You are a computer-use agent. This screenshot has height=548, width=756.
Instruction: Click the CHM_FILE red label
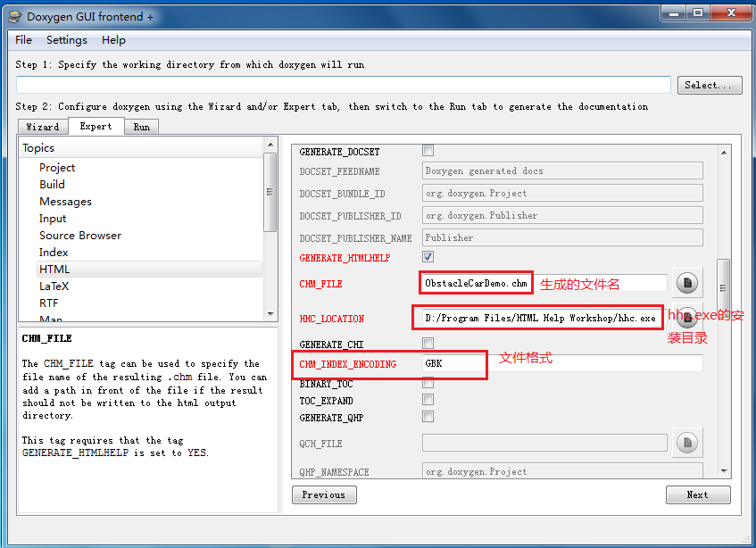(x=320, y=284)
